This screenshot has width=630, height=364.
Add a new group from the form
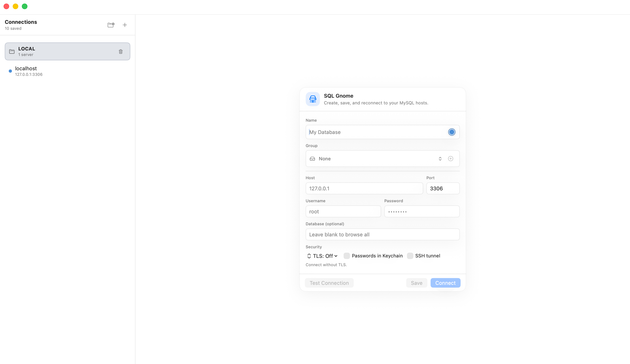[450, 159]
